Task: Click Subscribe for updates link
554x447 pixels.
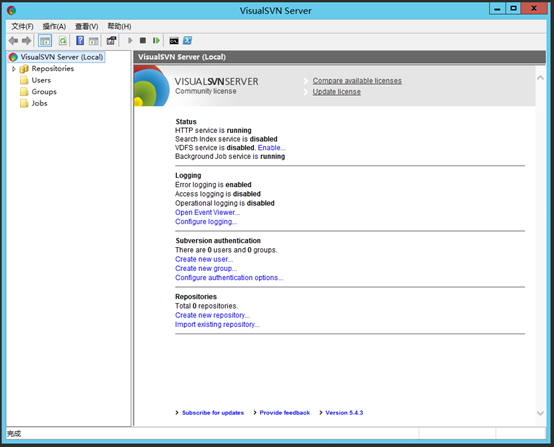Action: pos(213,413)
